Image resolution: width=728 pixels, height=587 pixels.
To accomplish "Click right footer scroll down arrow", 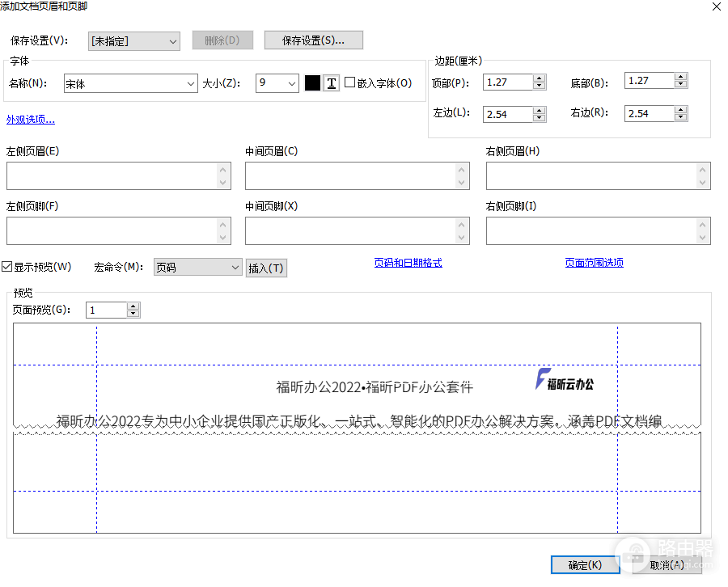I will (702, 237).
